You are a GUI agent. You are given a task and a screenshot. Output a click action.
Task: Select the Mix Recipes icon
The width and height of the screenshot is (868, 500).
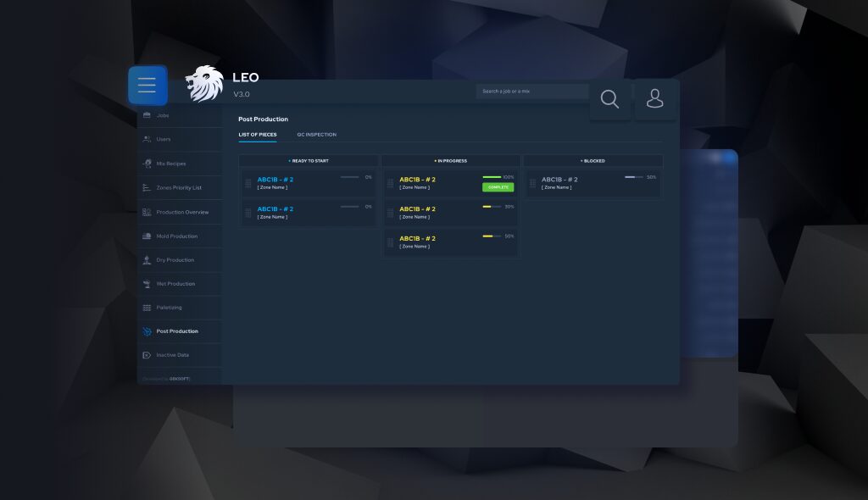pos(146,163)
